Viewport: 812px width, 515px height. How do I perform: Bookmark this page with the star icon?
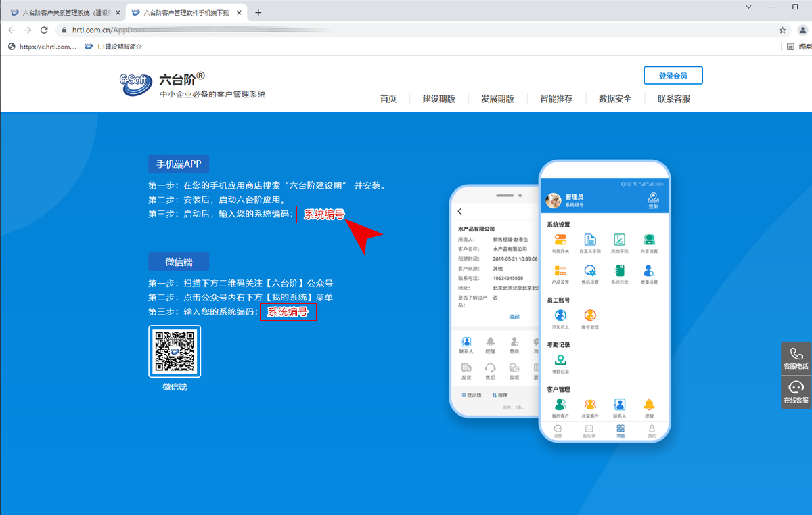tap(783, 30)
